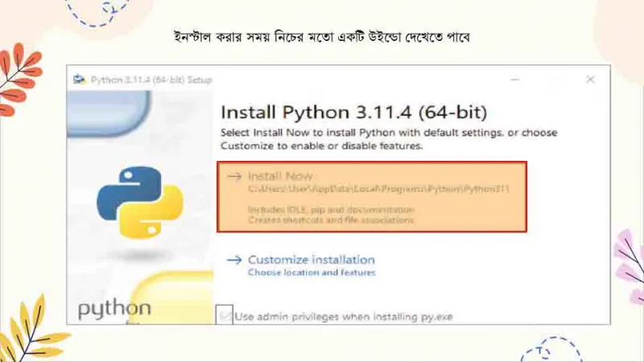
Task: Click the Python setup icon in title bar
Action: (79, 79)
